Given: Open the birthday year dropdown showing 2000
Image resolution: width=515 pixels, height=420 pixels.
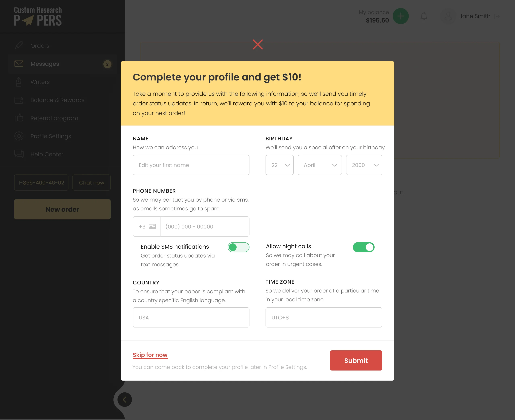Looking at the screenshot, I should click(364, 165).
